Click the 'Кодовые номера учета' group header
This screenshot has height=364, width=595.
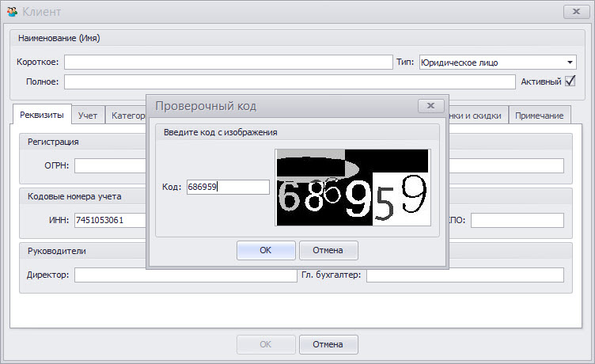[x=74, y=196]
